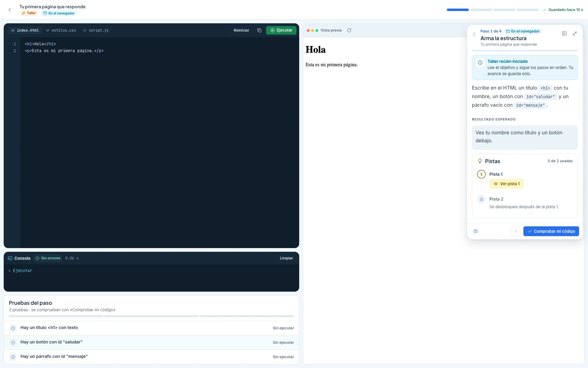Screen dimensions: 588x368
Task: Click the info icon in Taller recién iniciado
Action: (480, 63)
